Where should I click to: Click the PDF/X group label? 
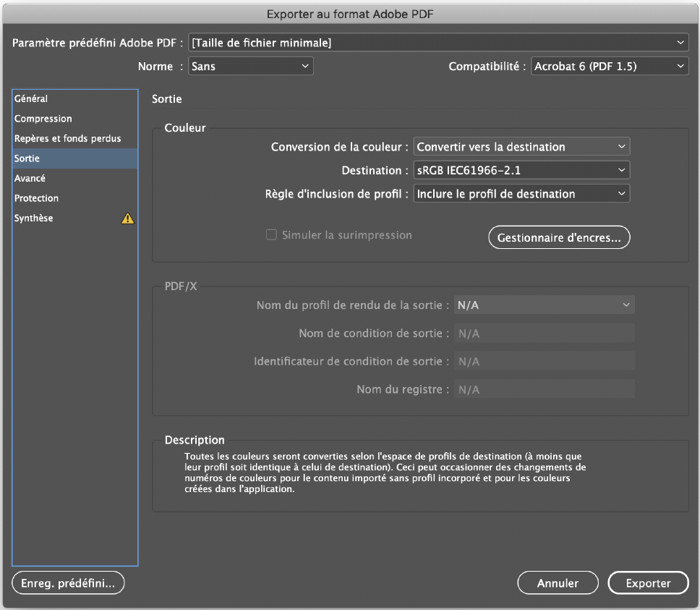click(181, 287)
